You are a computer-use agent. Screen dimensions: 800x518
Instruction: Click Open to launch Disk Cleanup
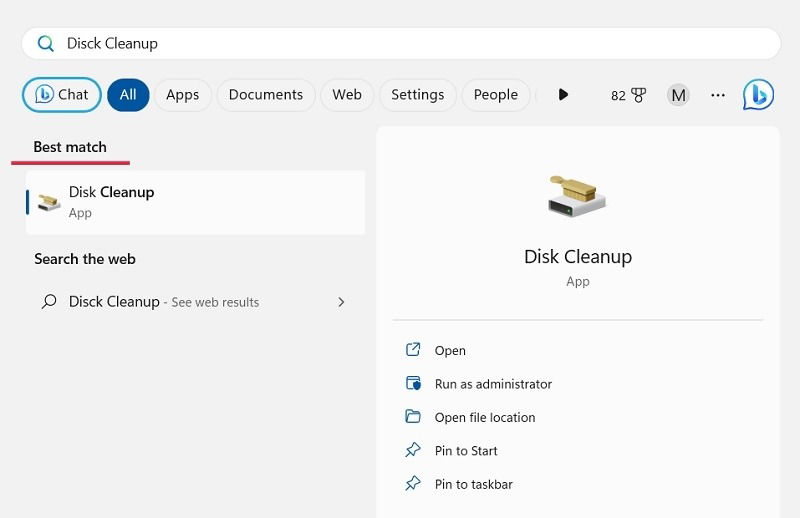[x=450, y=351]
